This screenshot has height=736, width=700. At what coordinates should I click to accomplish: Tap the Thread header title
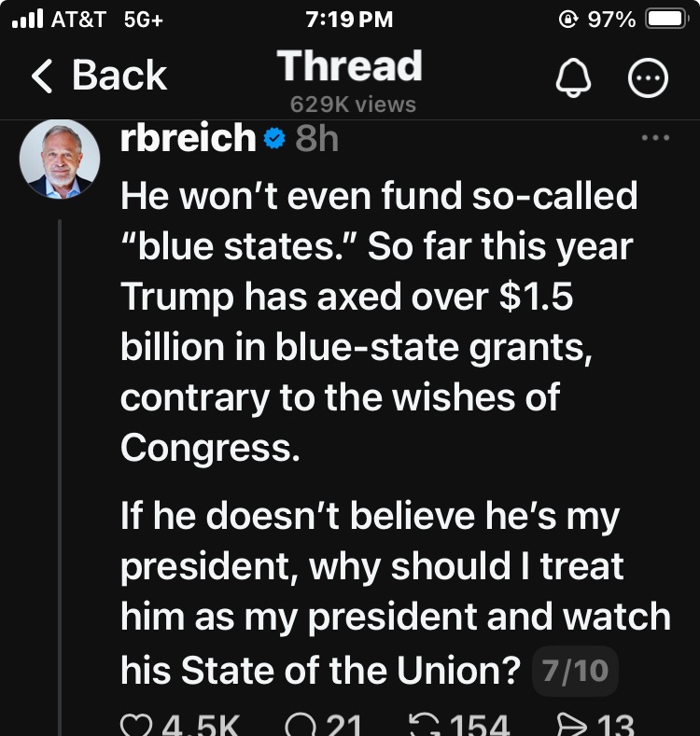point(349,67)
